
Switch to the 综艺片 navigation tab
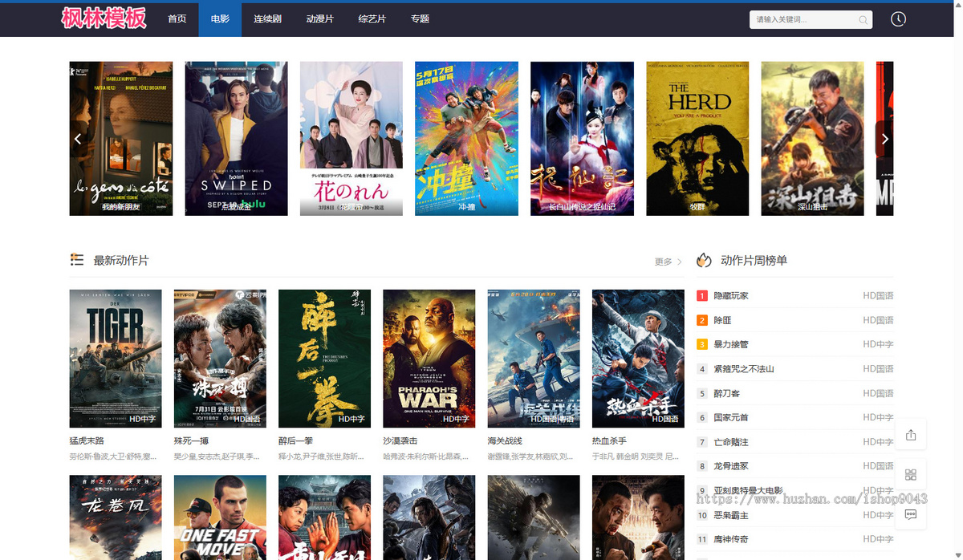point(372,19)
